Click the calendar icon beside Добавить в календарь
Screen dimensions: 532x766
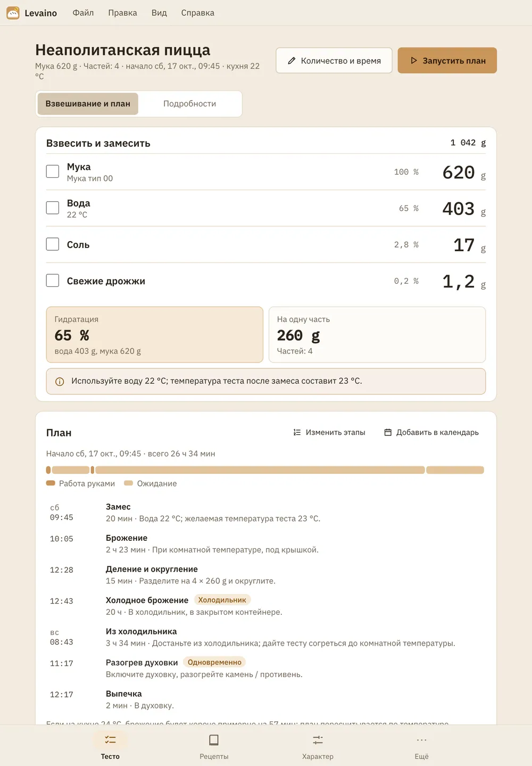pos(388,432)
